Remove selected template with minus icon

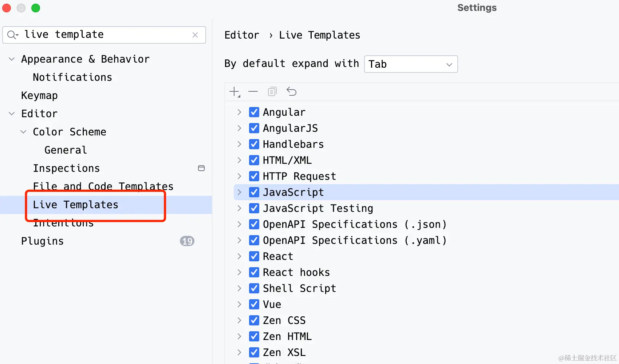click(x=253, y=92)
